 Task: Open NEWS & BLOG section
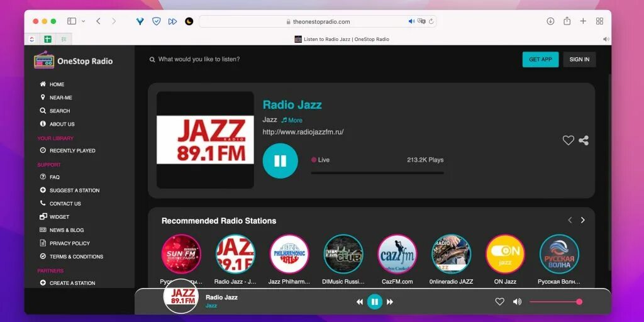62,230
